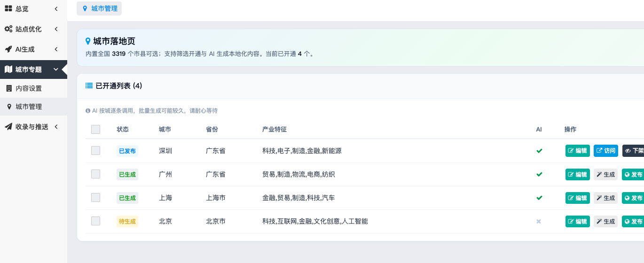This screenshot has height=263, width=644.
Task: Click the location pin beside 城市落地页 heading
Action: coord(88,41)
